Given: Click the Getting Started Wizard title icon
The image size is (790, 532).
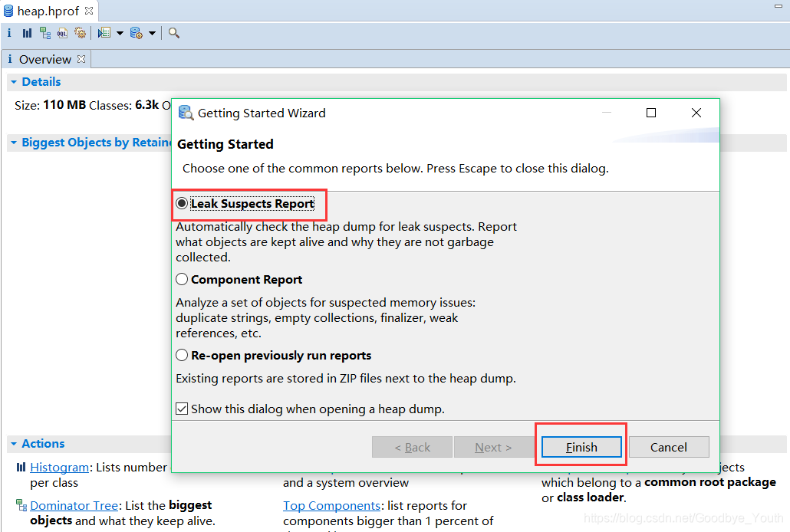Looking at the screenshot, I should (x=186, y=113).
